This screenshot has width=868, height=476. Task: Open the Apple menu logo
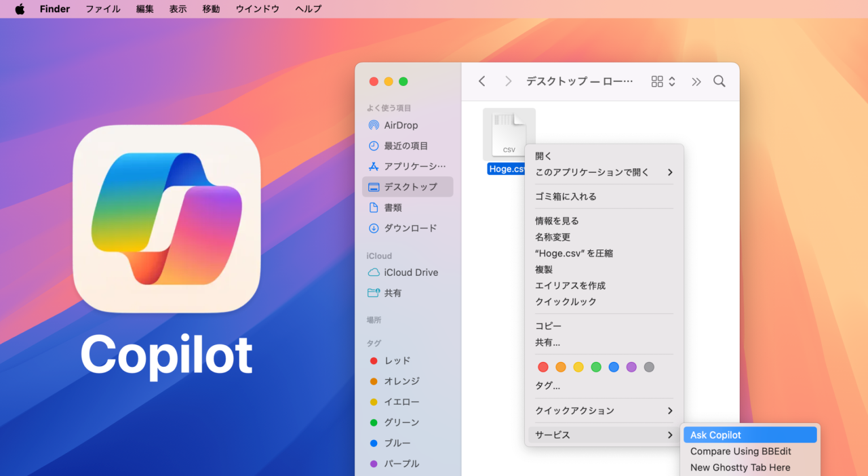tap(20, 9)
